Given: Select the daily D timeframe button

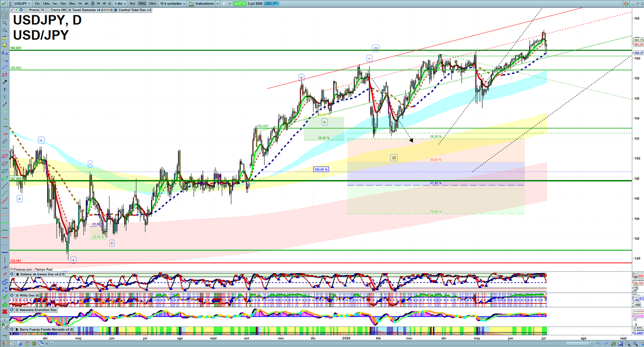Looking at the screenshot, I should pyautogui.click(x=93, y=4).
